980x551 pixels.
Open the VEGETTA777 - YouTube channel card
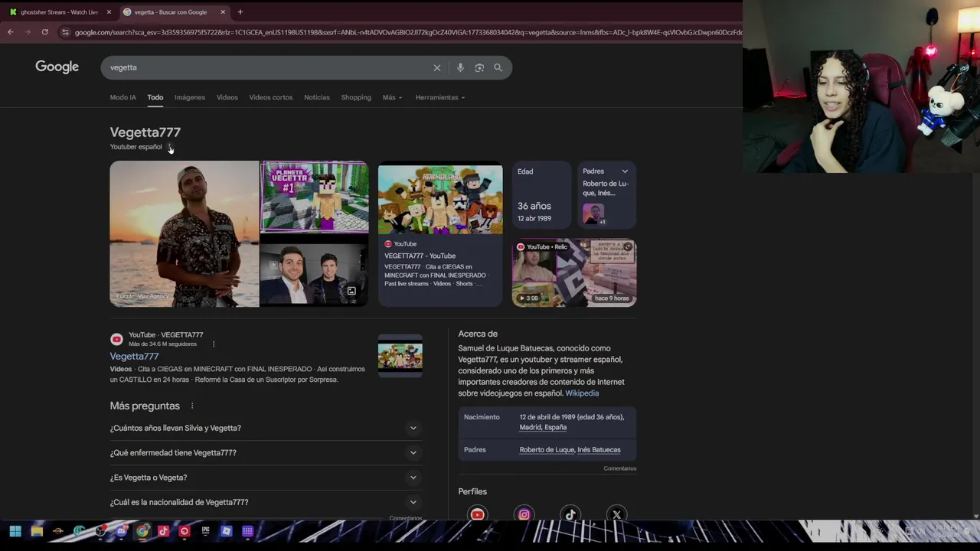pos(440,233)
